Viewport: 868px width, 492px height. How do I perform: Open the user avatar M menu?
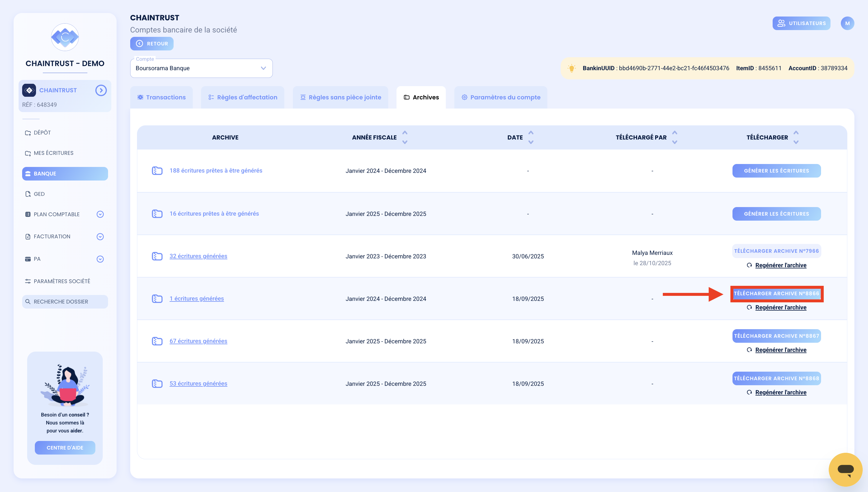click(847, 23)
